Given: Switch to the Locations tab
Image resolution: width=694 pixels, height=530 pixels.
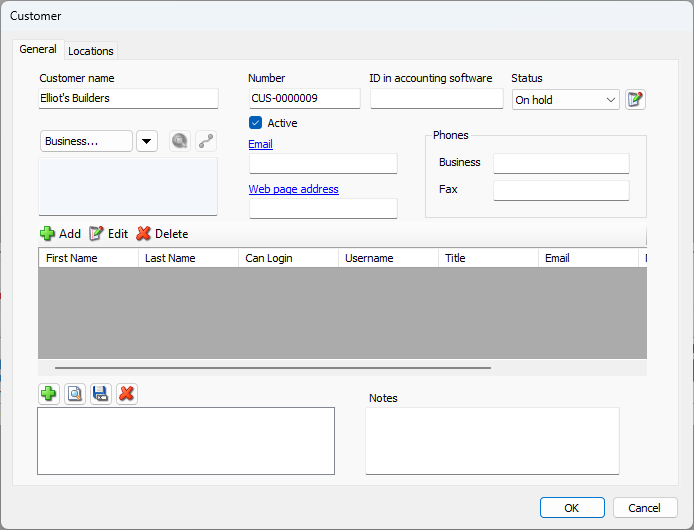Looking at the screenshot, I should [x=91, y=51].
